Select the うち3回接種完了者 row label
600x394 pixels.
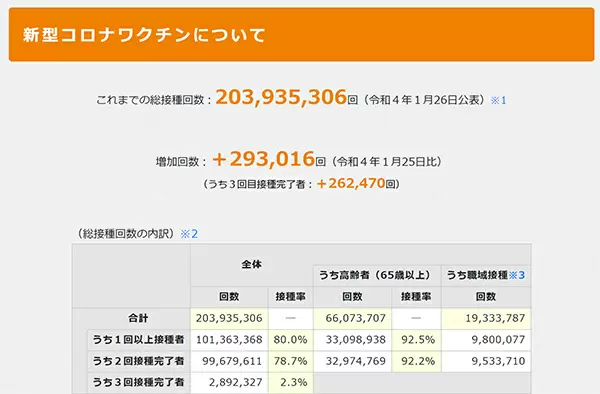pyautogui.click(x=138, y=382)
